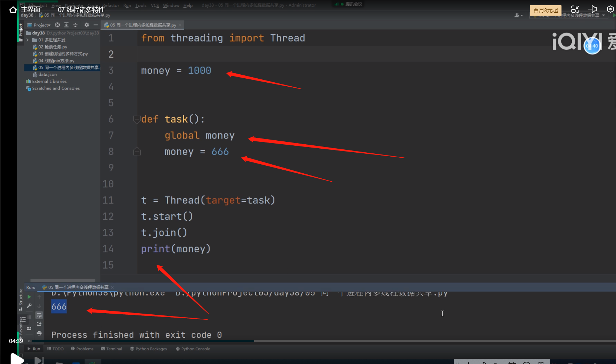Open the Run menu
The image size is (616, 364).
(127, 5)
